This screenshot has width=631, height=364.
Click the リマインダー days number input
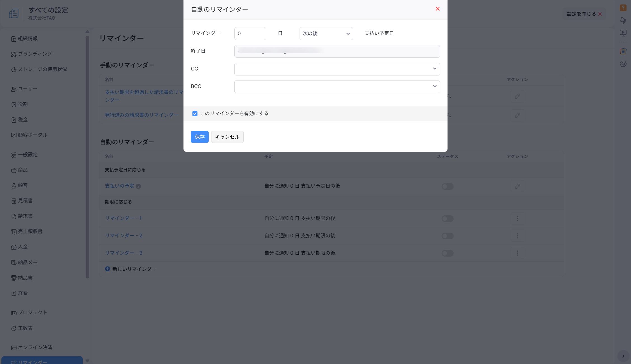click(x=250, y=34)
